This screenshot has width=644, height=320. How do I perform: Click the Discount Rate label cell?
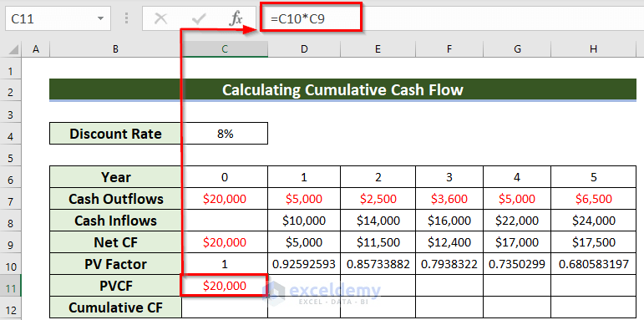[x=115, y=134]
